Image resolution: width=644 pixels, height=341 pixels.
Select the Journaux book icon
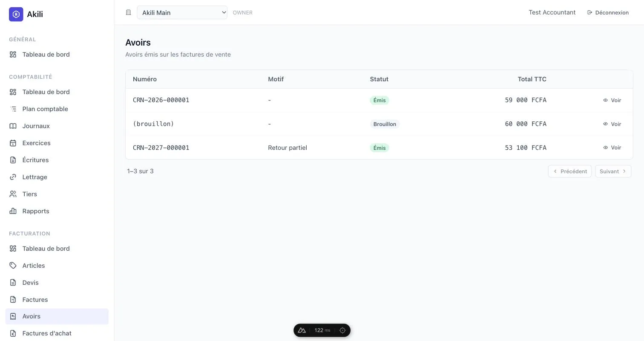[13, 126]
